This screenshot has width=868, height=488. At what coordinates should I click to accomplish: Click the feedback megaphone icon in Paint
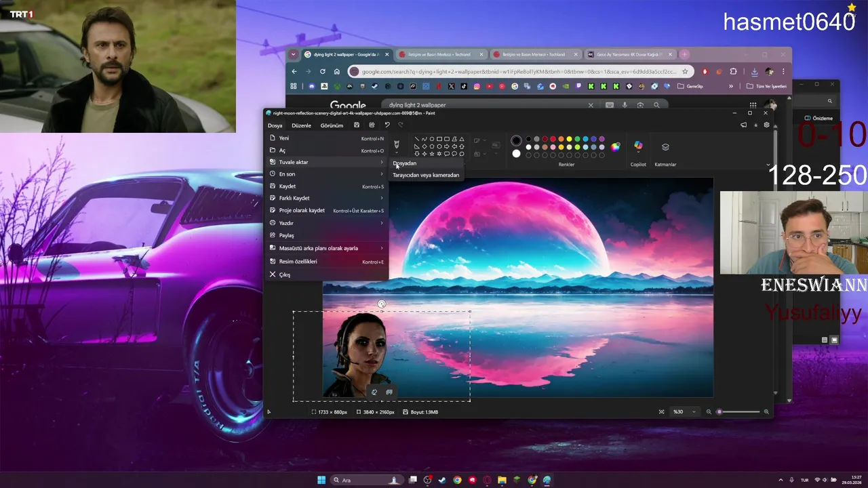(x=743, y=125)
